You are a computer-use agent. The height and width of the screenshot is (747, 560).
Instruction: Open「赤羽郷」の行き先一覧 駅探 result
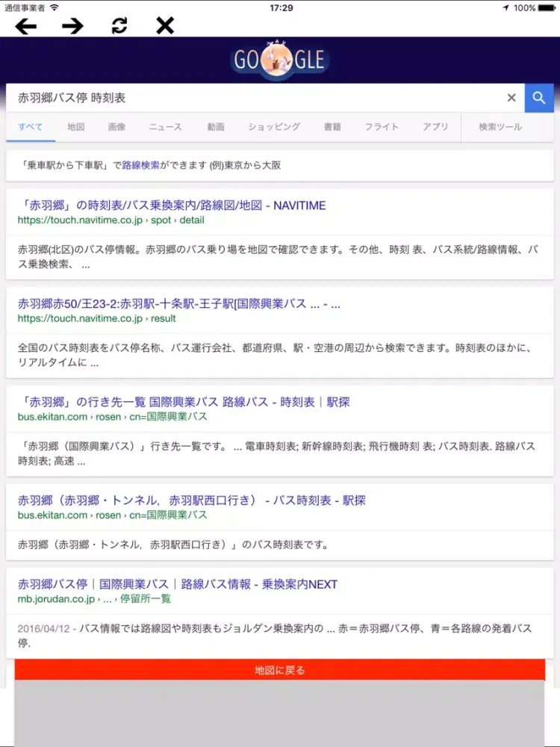point(184,403)
